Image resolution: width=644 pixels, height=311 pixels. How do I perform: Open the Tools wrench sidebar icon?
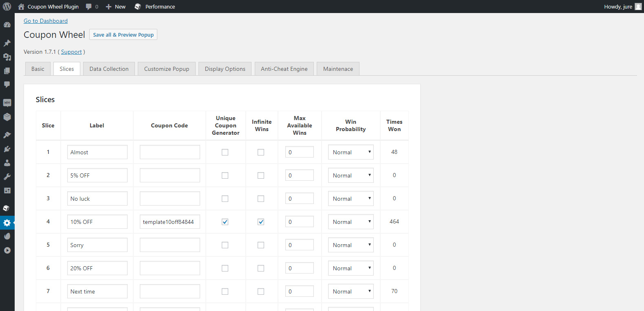coord(7,177)
